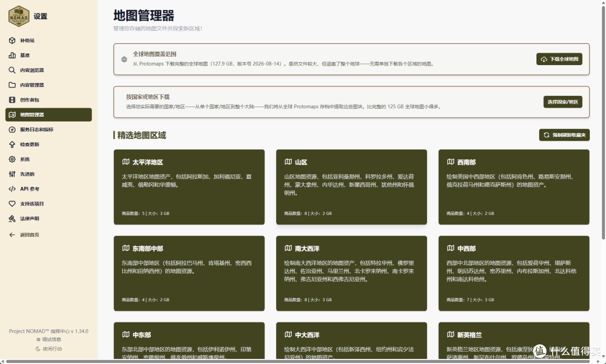Open the 返回首页 link

point(49,234)
